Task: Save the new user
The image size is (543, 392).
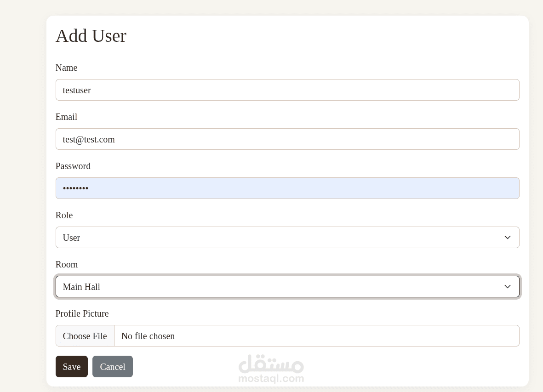Action: click(72, 367)
